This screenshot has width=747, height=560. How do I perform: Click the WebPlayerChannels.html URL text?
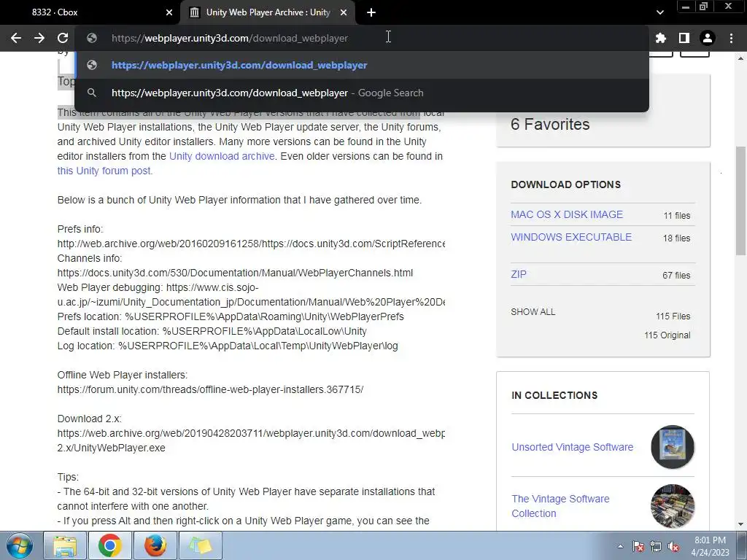(235, 273)
